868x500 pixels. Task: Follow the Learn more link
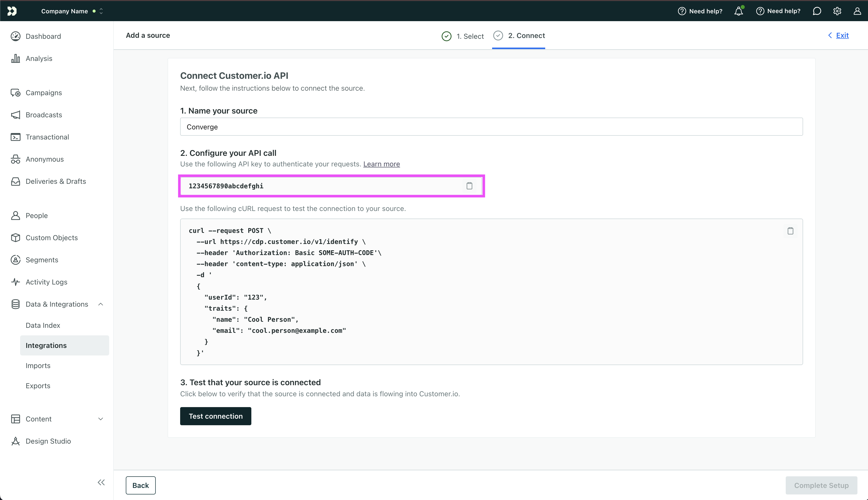[381, 164]
